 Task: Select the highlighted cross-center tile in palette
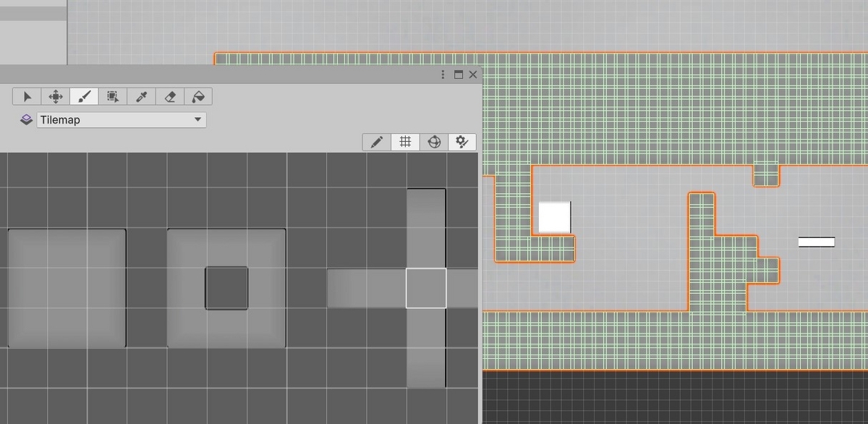(x=426, y=288)
